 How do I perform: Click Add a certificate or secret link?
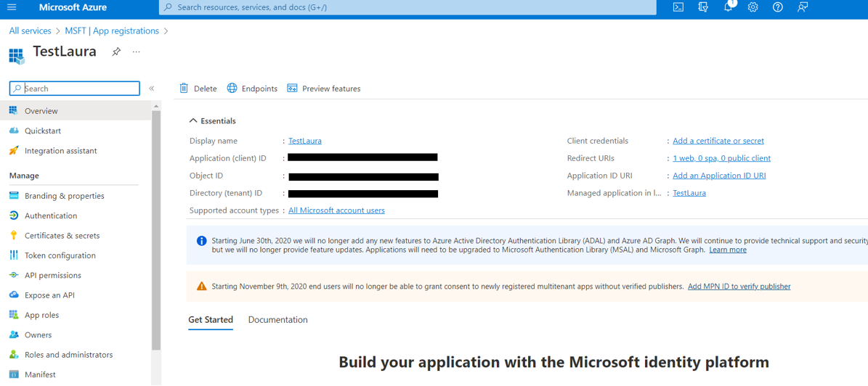click(718, 141)
